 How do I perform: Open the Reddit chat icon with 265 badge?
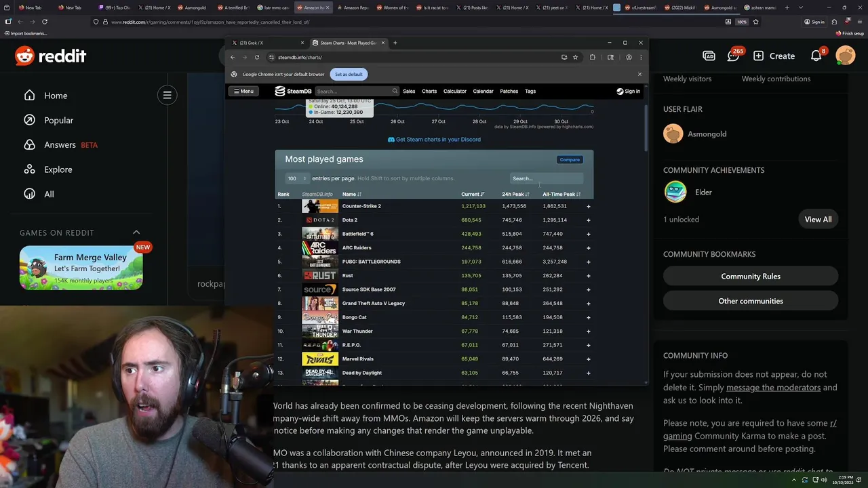(733, 56)
